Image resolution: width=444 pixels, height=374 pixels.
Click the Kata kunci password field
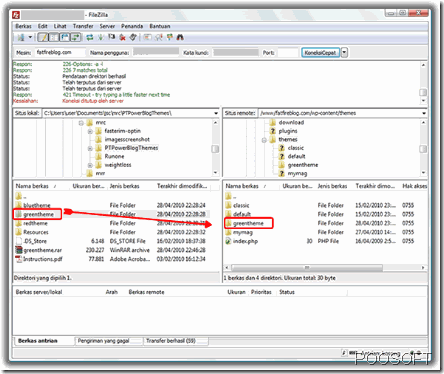236,52
